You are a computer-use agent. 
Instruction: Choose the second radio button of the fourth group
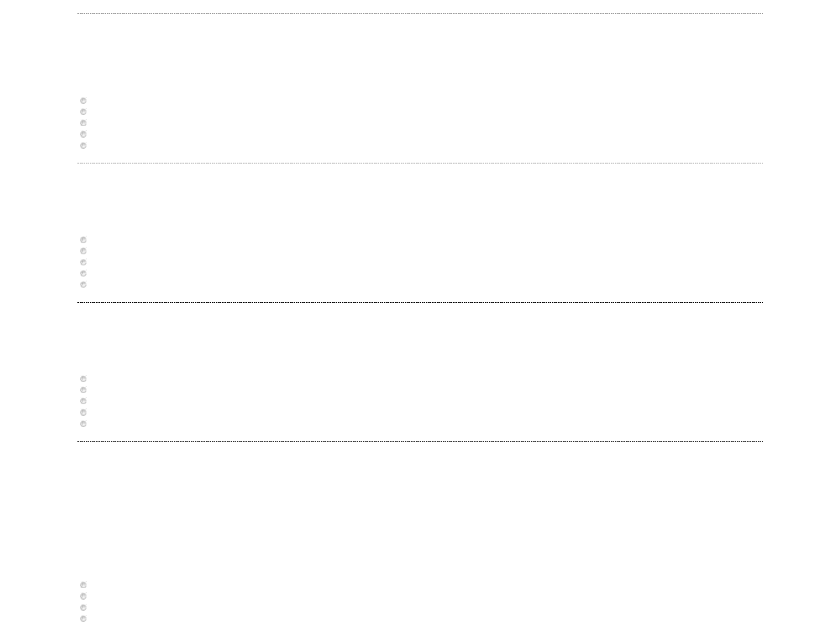coord(83,597)
